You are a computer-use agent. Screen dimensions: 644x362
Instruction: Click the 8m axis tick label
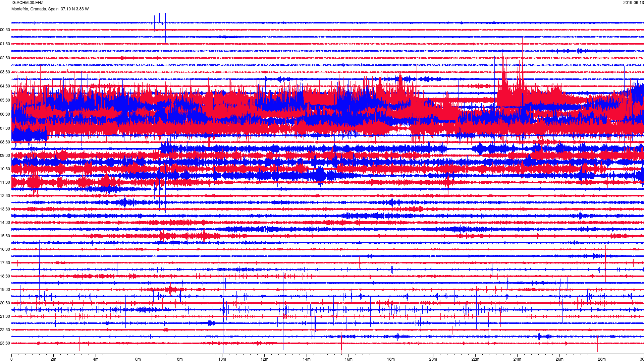[x=180, y=359]
